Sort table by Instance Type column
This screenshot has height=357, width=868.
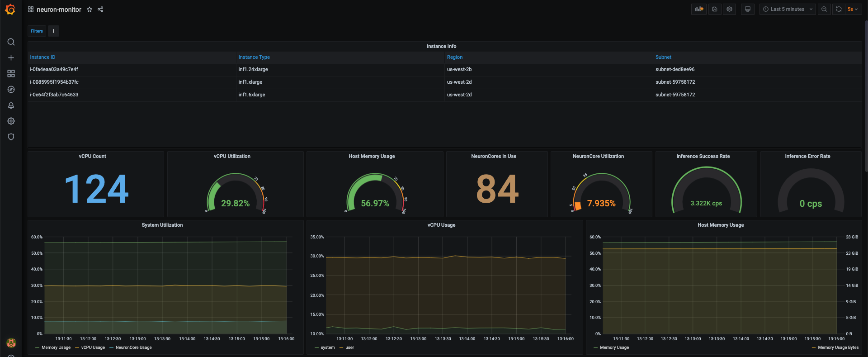[254, 57]
